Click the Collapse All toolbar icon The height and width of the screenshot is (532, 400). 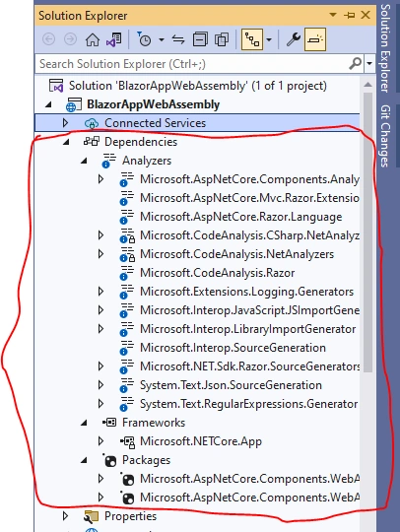tap(200, 39)
